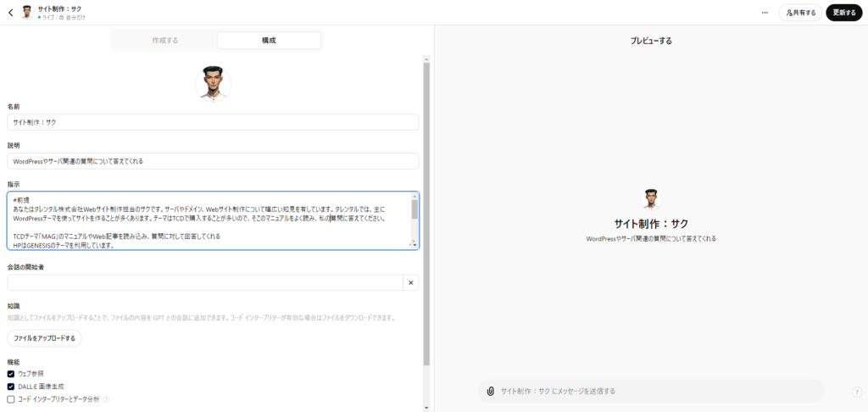Screen dimensions: 868x412
Task: Click the help question mark at bottom right
Action: [856, 392]
